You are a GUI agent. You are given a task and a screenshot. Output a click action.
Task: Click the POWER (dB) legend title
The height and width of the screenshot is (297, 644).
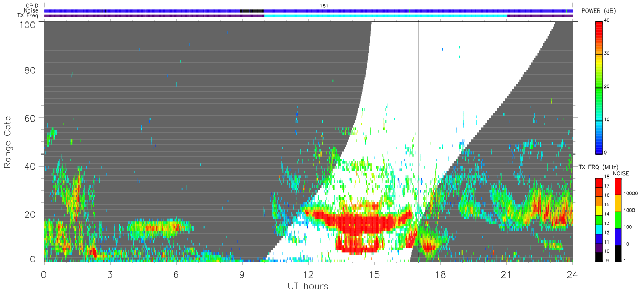tap(598, 11)
